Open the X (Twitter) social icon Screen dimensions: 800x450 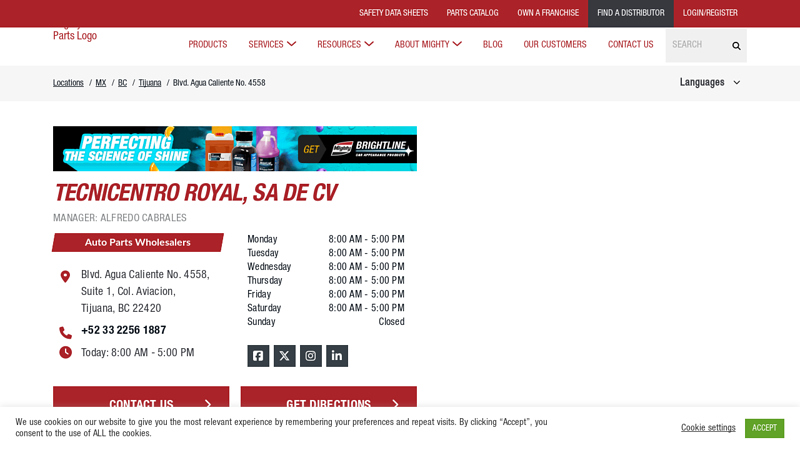[284, 356]
